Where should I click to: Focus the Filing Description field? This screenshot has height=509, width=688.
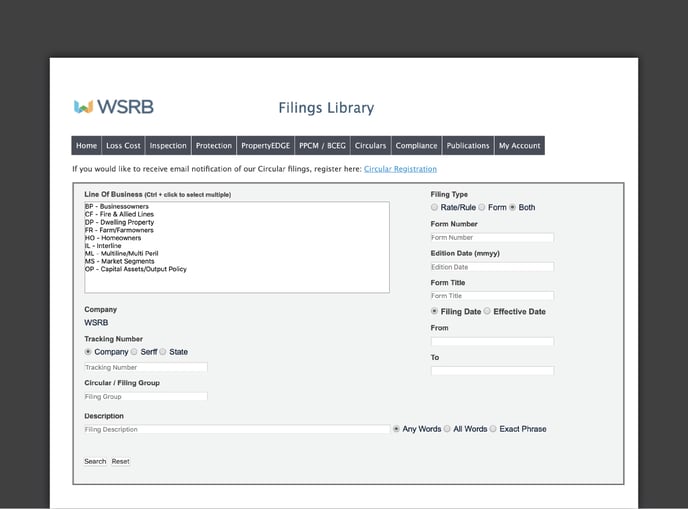[x=237, y=429]
